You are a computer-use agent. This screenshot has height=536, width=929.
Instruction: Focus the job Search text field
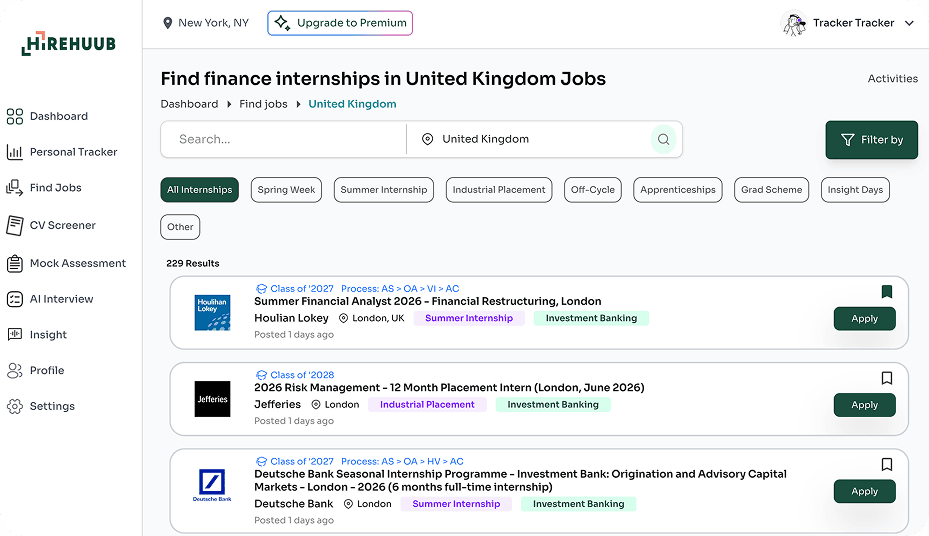pos(285,140)
